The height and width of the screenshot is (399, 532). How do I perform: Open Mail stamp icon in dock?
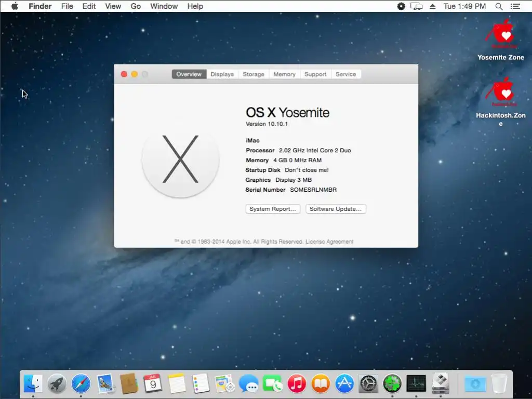[x=105, y=383]
